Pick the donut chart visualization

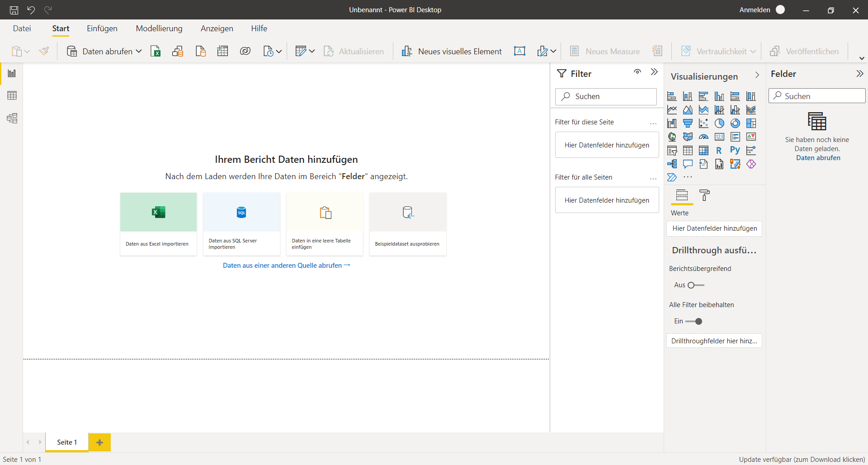click(x=735, y=123)
